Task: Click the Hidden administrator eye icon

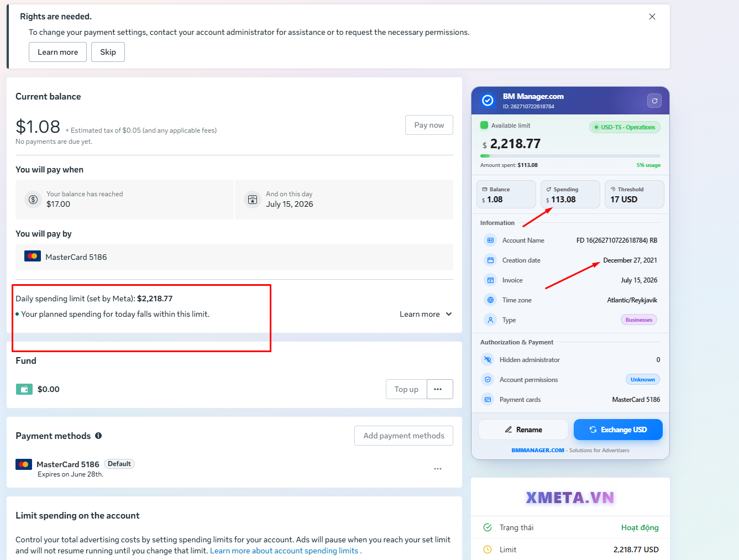Action: [488, 360]
